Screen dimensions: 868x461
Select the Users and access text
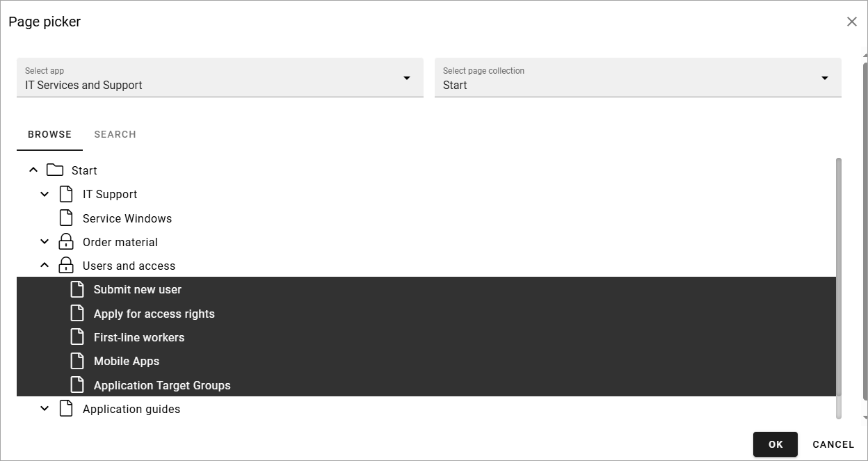pyautogui.click(x=129, y=266)
